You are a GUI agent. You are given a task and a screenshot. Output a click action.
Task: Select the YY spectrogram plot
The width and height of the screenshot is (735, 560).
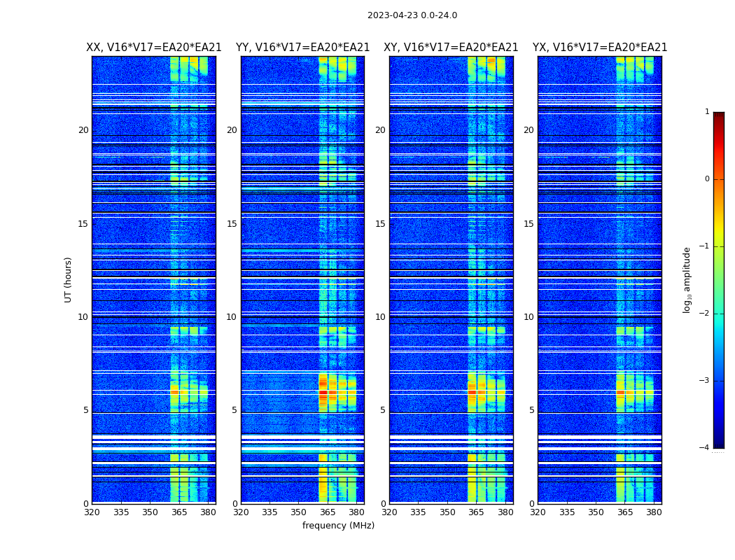click(302, 279)
